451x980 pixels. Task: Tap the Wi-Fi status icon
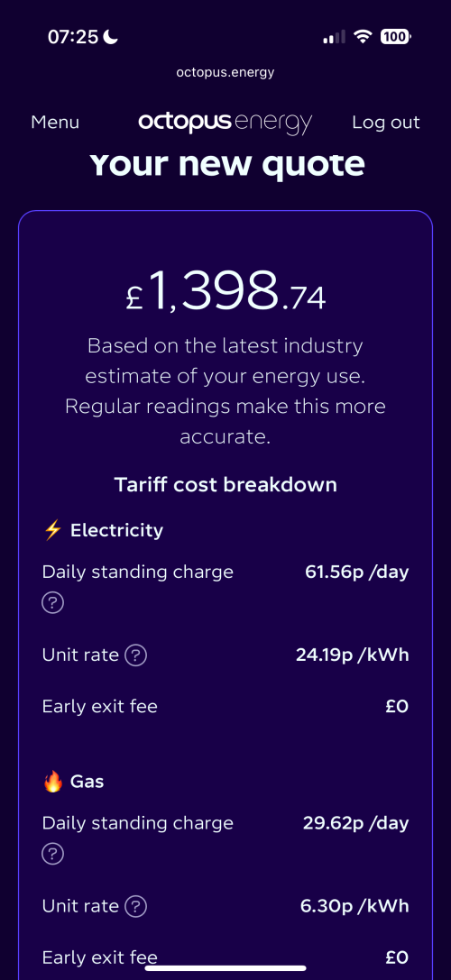pos(363,37)
